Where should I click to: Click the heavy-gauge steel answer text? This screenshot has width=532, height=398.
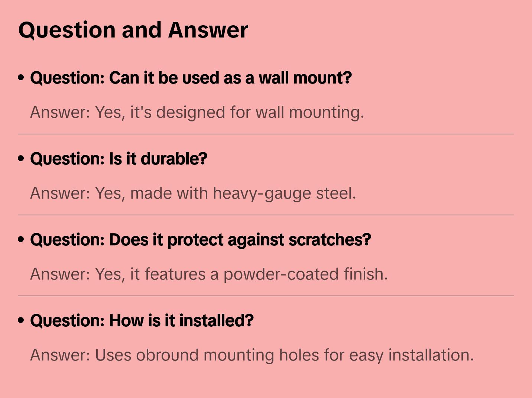(193, 193)
